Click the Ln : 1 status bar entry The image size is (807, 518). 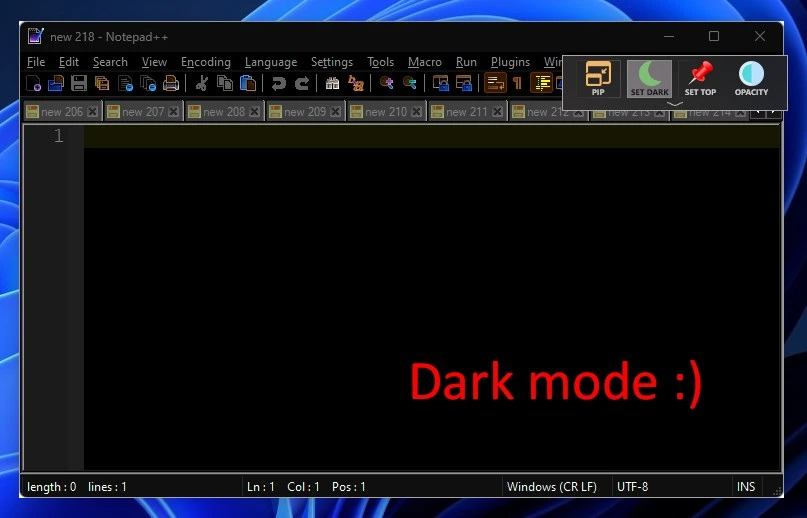pos(261,487)
